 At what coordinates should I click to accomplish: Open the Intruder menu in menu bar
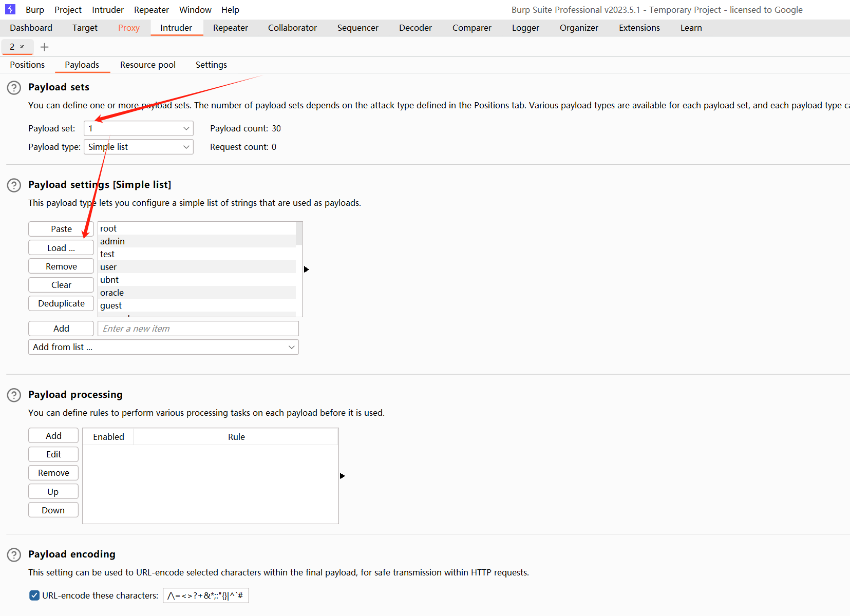pyautogui.click(x=108, y=10)
